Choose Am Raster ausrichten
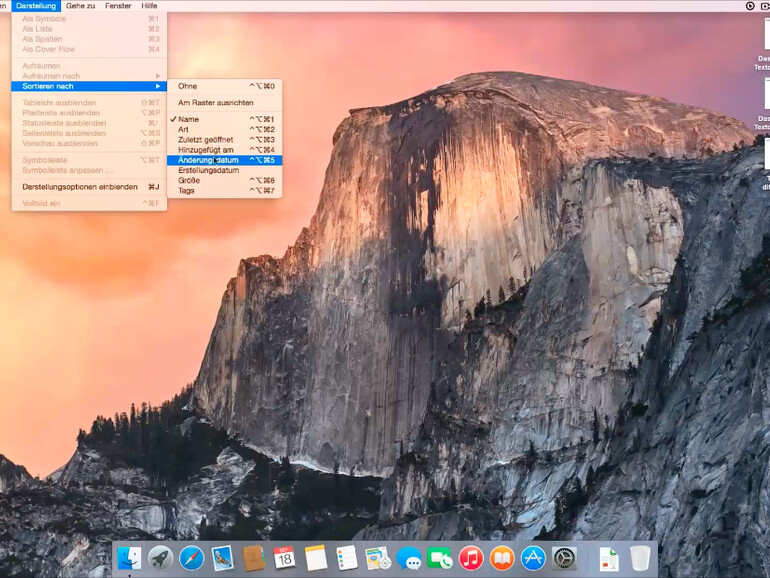This screenshot has height=578, width=770. point(215,102)
